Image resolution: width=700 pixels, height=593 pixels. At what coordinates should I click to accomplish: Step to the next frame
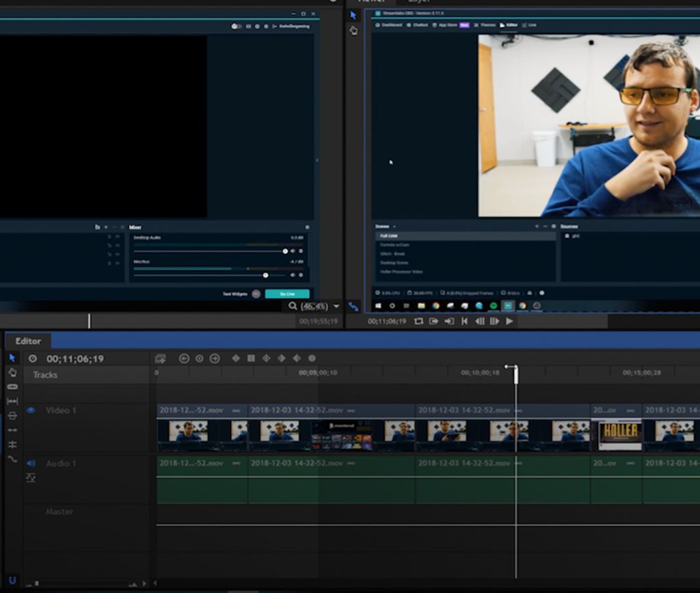pos(494,321)
